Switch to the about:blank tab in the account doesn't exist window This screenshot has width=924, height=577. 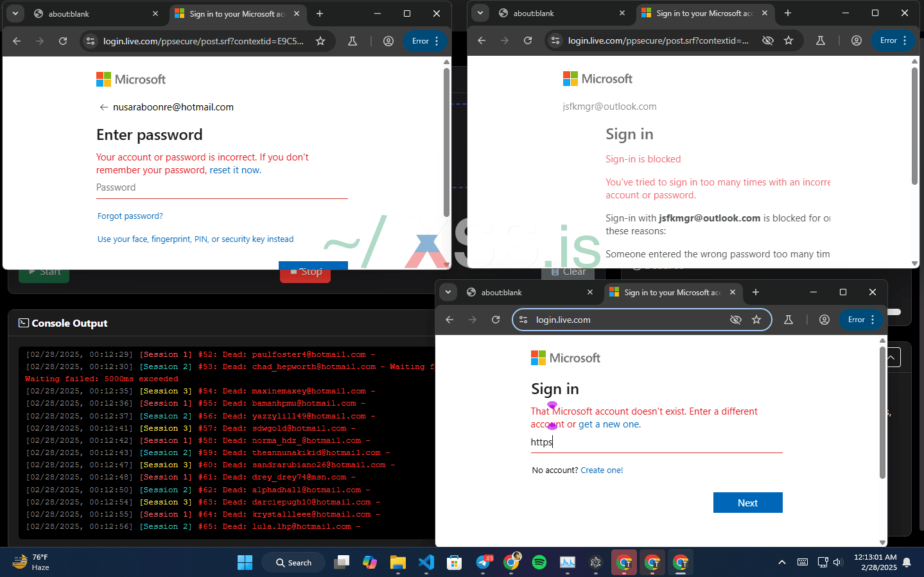(528, 292)
